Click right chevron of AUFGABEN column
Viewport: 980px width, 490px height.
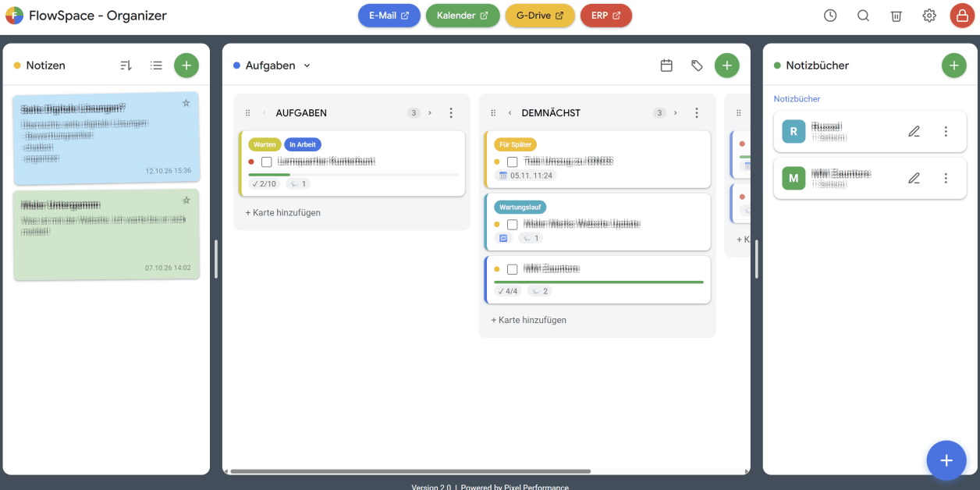430,113
